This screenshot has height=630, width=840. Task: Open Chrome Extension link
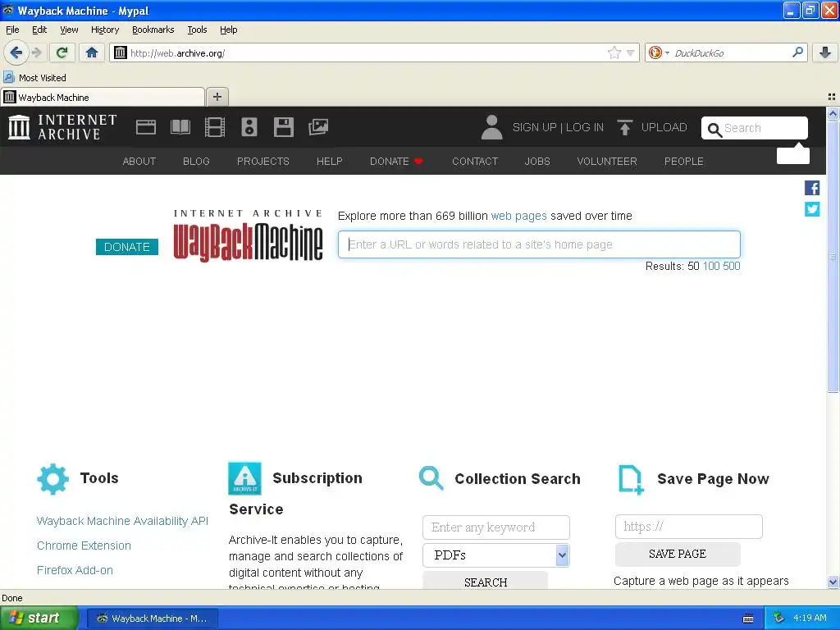(84, 546)
